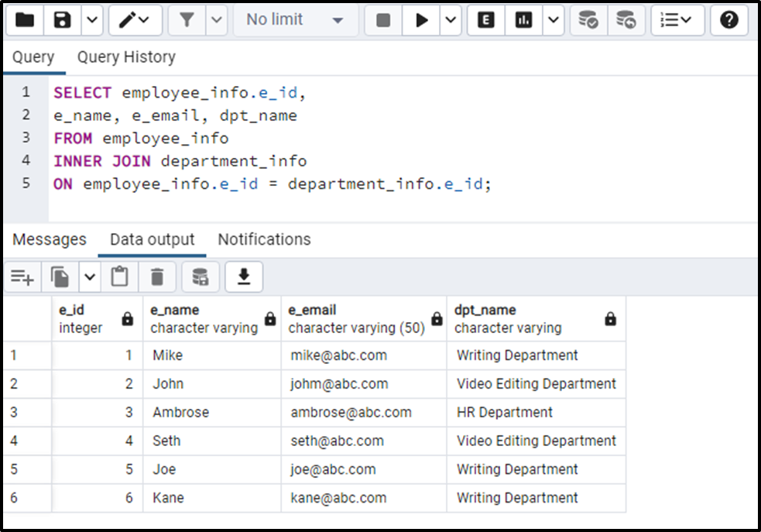Viewport: 761px width, 532px height.
Task: Delete the selected rows
Action: [x=157, y=276]
